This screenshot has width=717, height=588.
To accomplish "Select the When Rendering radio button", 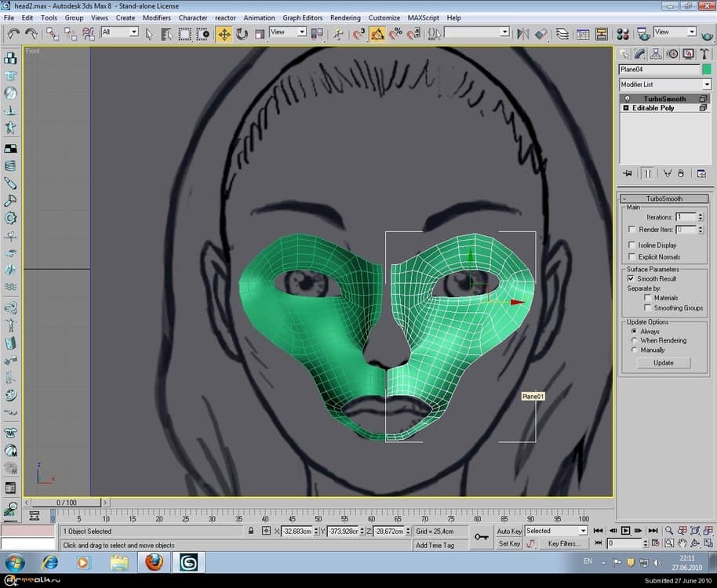I will click(635, 340).
